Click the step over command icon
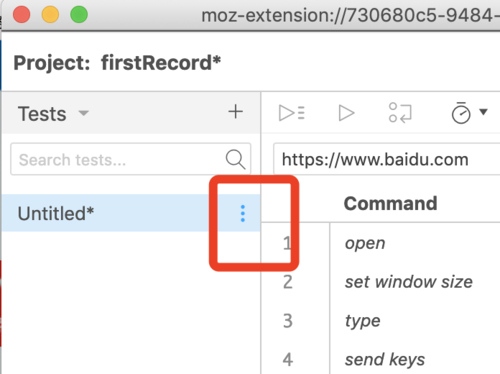 [x=400, y=113]
